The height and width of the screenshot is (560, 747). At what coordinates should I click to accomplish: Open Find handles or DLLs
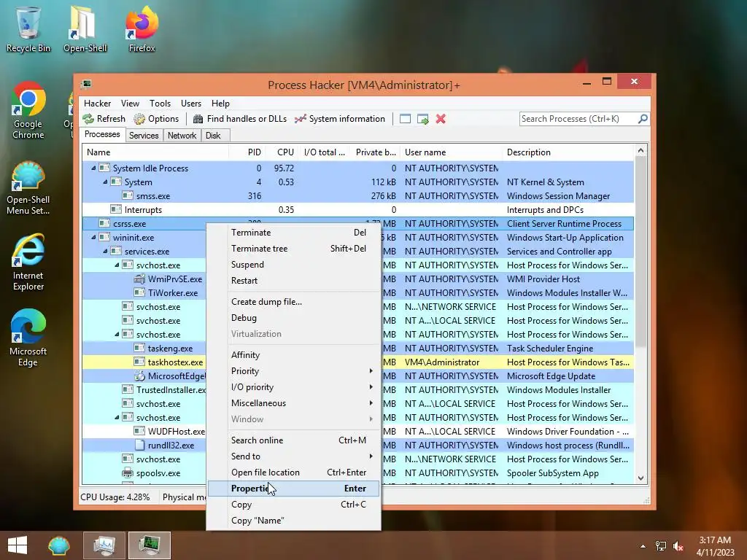coord(240,119)
